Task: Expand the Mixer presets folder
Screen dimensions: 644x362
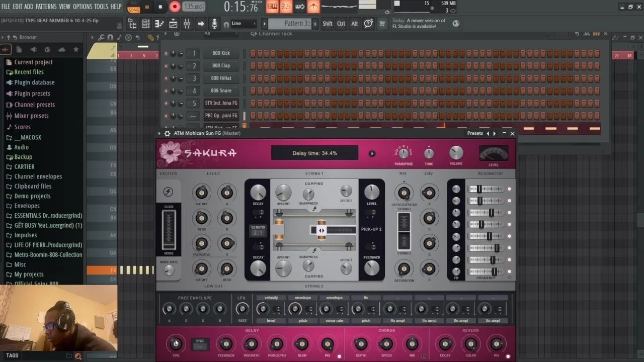Action: coord(31,116)
